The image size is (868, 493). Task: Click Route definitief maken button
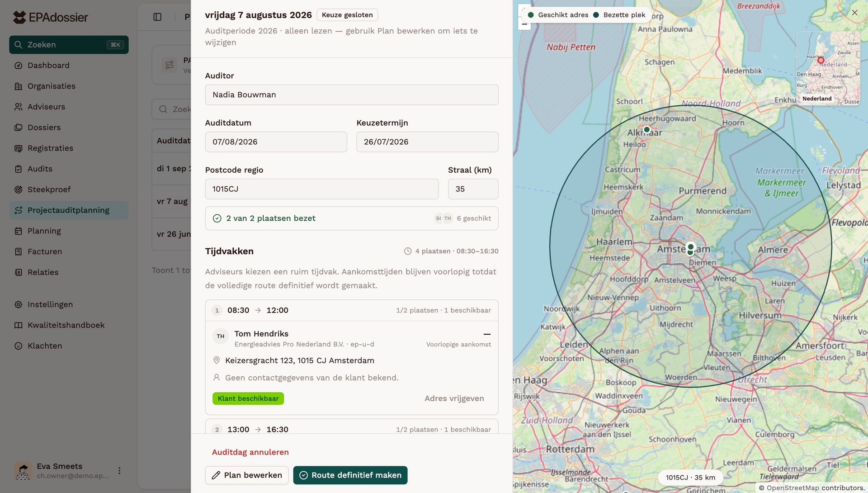[x=350, y=475]
